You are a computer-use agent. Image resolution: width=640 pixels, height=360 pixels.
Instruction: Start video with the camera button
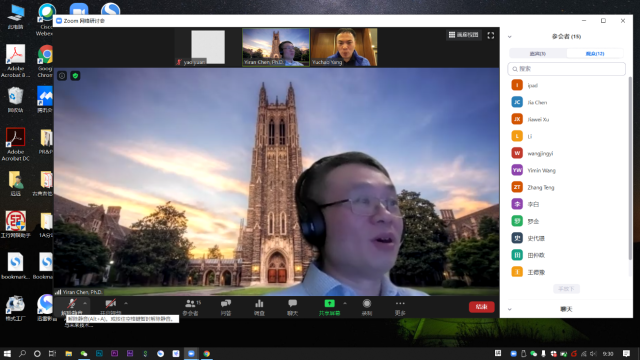tap(111, 307)
